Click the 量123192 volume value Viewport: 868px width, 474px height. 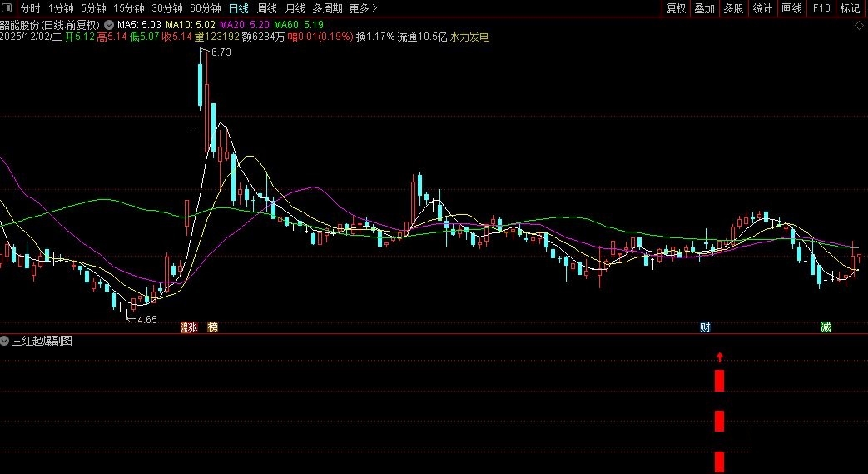(x=216, y=37)
